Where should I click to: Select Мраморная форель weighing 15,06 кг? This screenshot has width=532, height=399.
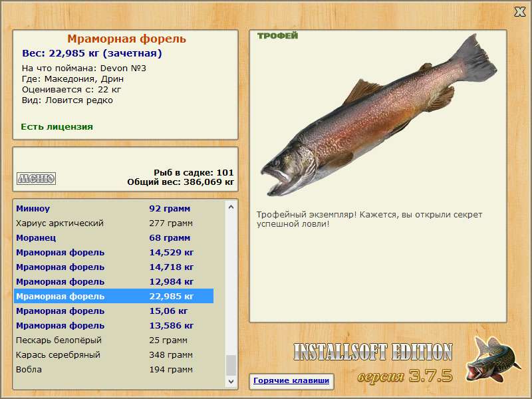coord(114,311)
